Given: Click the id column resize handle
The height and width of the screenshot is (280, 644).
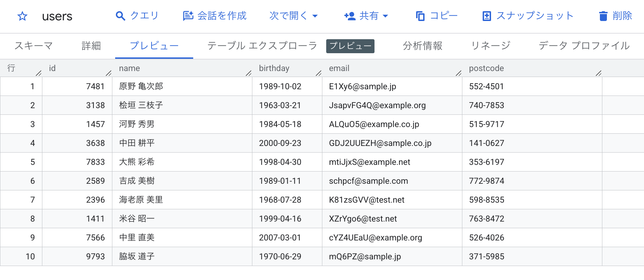Looking at the screenshot, I should point(108,73).
